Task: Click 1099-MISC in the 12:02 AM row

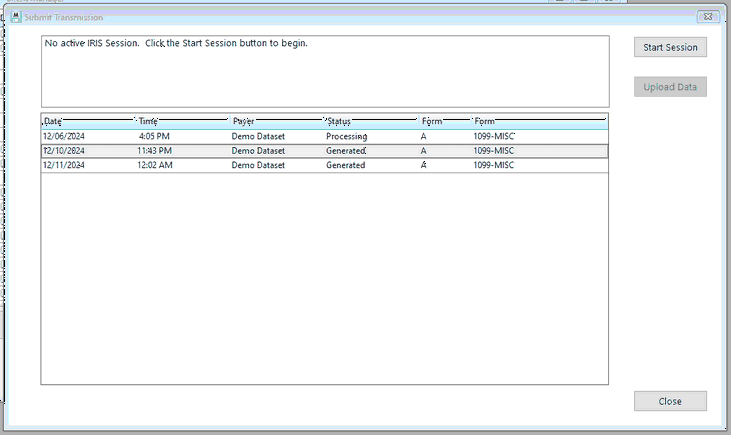Action: [494, 165]
